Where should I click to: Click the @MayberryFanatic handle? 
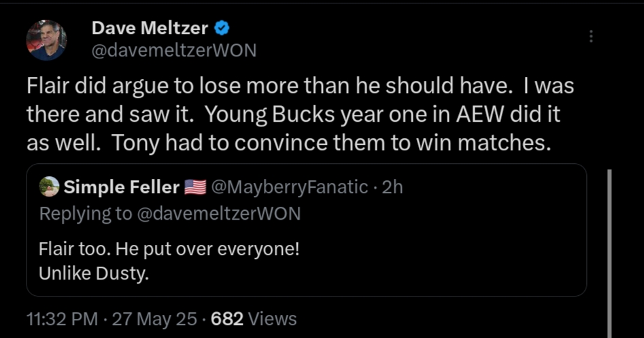(290, 187)
